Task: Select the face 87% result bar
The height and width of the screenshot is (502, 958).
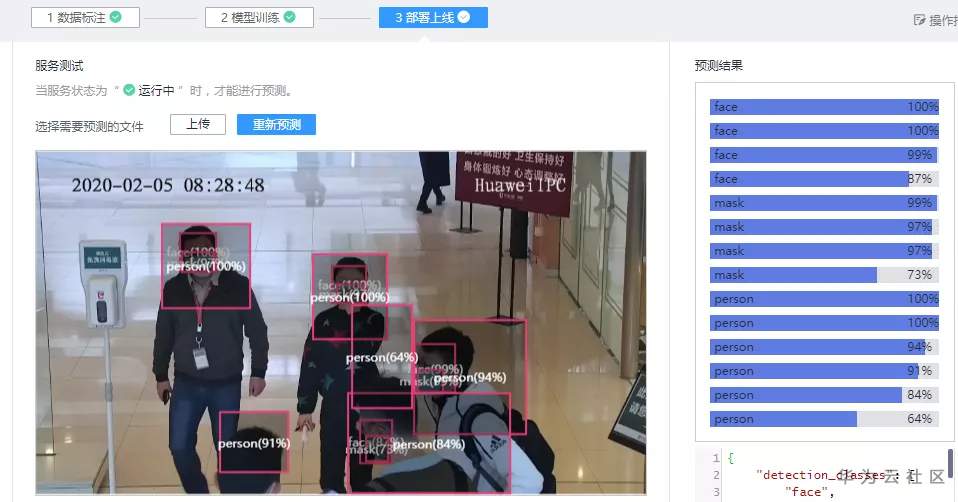Action: 824,179
